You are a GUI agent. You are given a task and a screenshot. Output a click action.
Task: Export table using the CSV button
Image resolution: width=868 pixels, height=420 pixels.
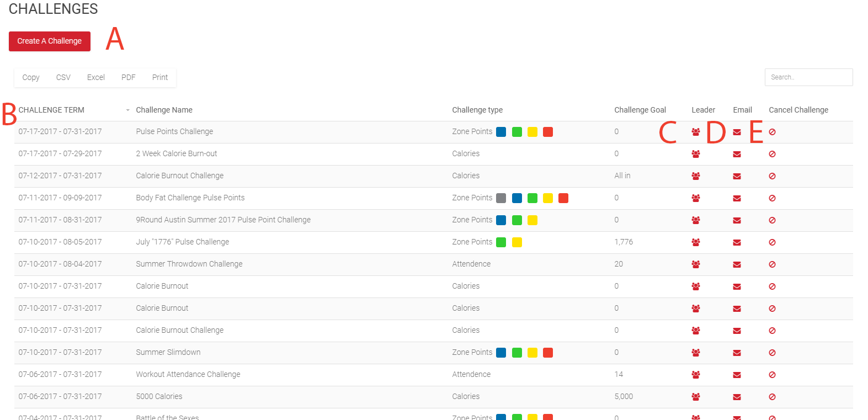(63, 77)
